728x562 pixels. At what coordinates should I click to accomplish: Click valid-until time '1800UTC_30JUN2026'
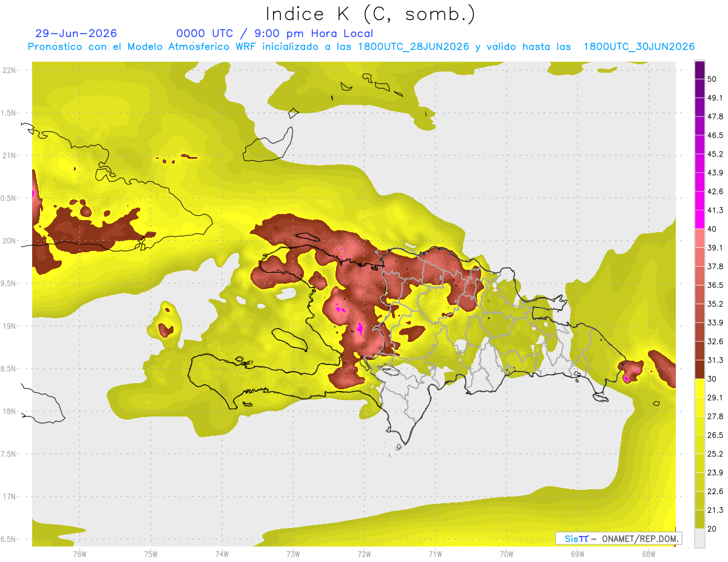[639, 47]
